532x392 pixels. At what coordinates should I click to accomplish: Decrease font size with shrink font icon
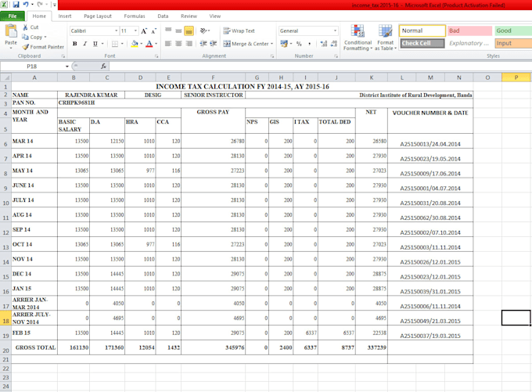pos(153,31)
